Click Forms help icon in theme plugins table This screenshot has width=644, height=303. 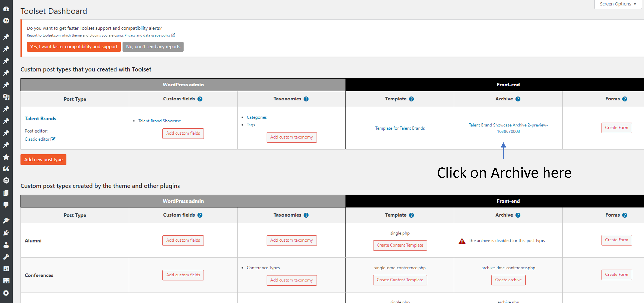tap(625, 215)
